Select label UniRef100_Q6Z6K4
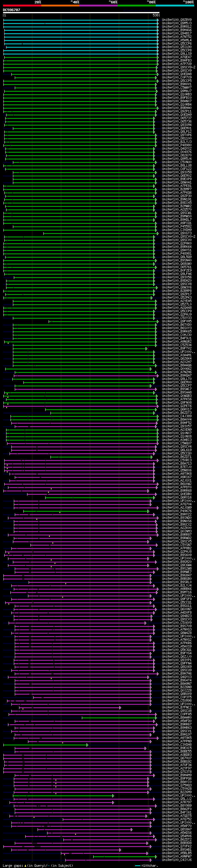 [x=177, y=358]
